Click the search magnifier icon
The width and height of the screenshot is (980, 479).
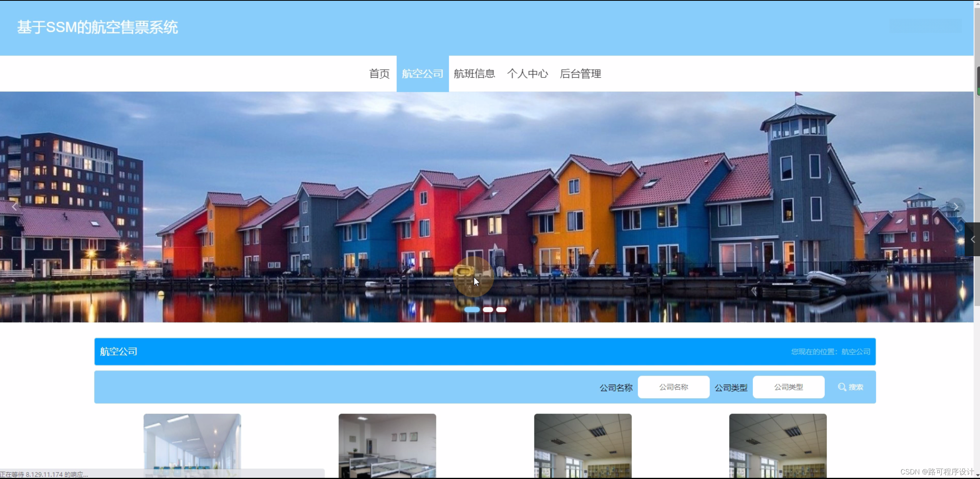(x=842, y=387)
